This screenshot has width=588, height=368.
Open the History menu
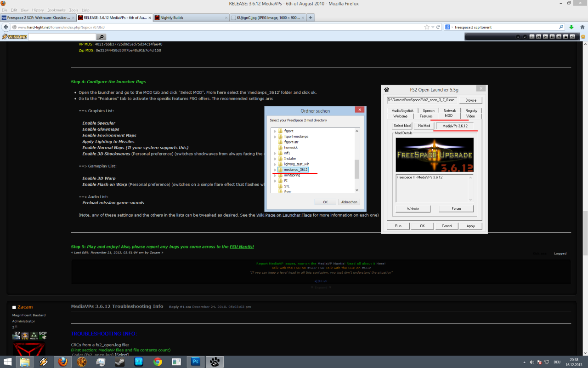click(x=38, y=10)
